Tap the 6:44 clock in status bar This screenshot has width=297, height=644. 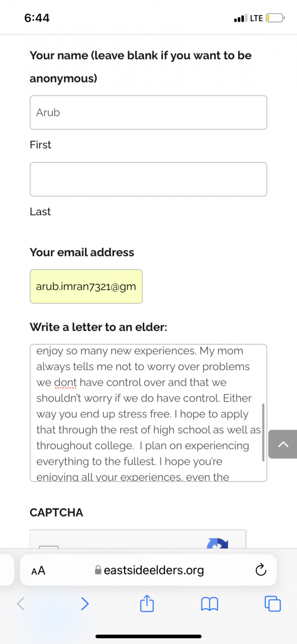[37, 18]
